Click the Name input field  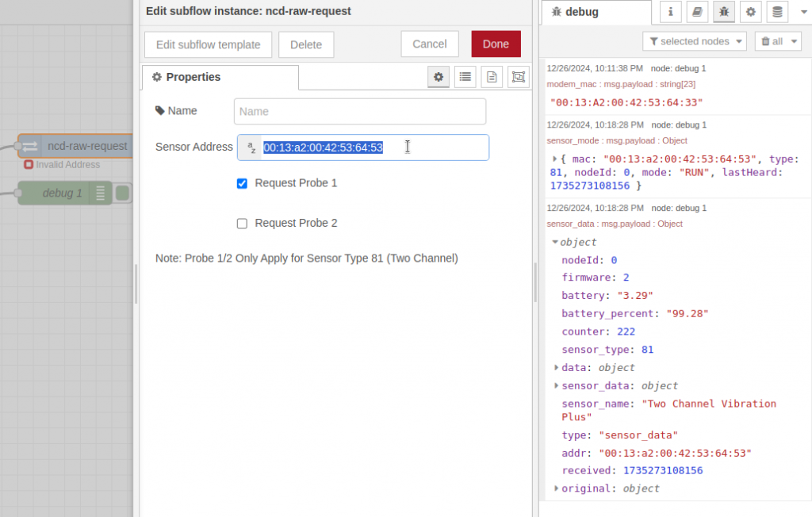359,111
